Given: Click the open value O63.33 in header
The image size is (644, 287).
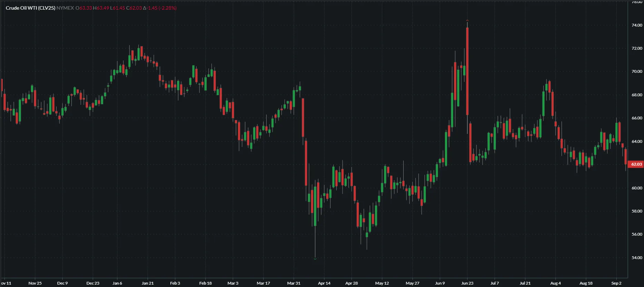Looking at the screenshot, I should (84, 8).
